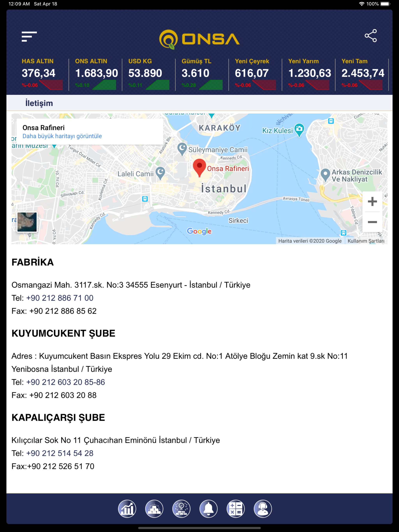Click the 'Fax: +90 212 603 20 88' text
399x532 pixels.
click(x=54, y=395)
